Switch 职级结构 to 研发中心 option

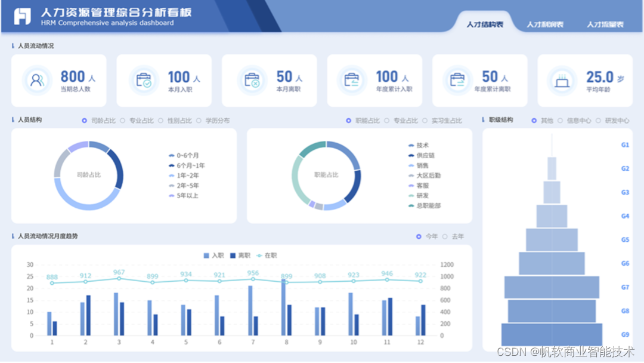tap(609, 120)
